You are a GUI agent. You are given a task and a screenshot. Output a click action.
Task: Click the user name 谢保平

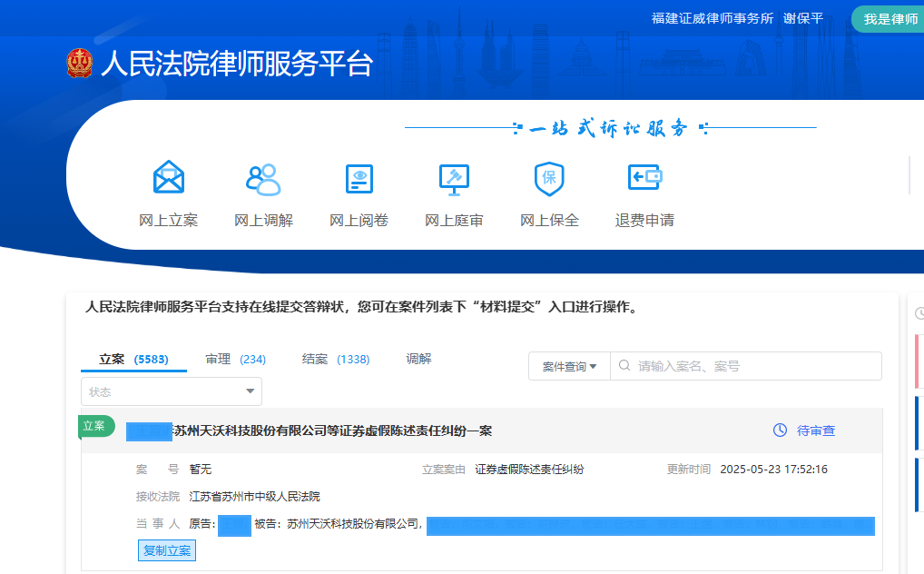803,19
